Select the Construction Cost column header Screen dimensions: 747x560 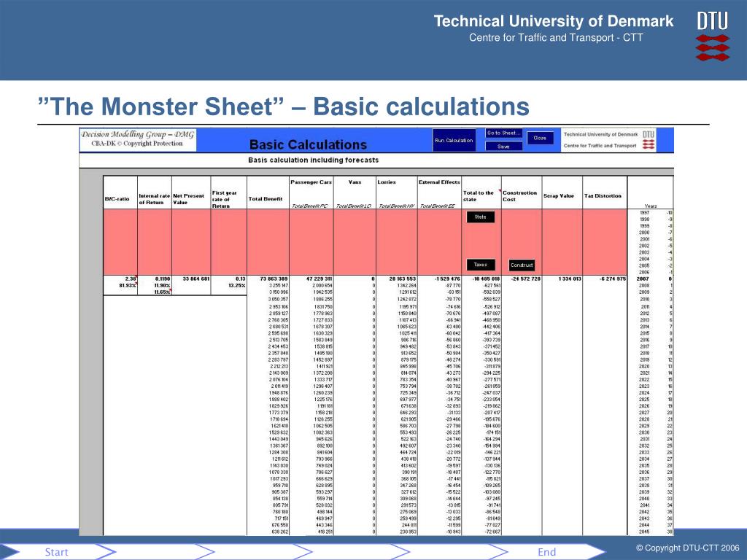pyautogui.click(x=519, y=196)
